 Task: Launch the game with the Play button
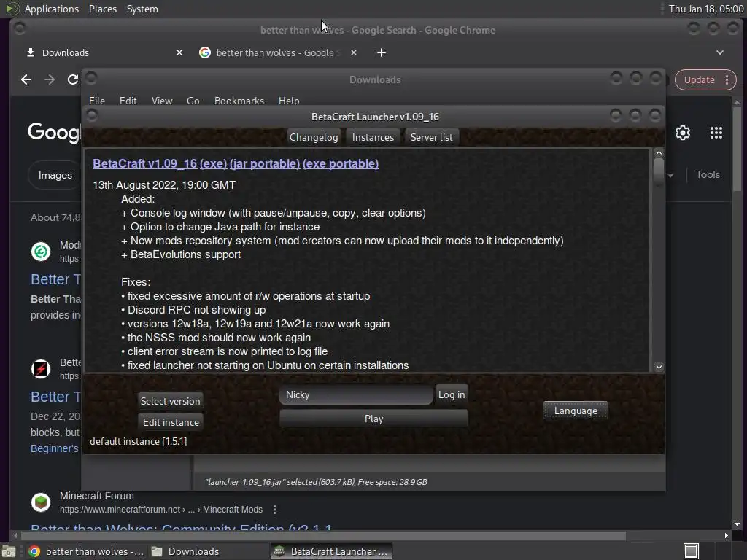(x=373, y=419)
